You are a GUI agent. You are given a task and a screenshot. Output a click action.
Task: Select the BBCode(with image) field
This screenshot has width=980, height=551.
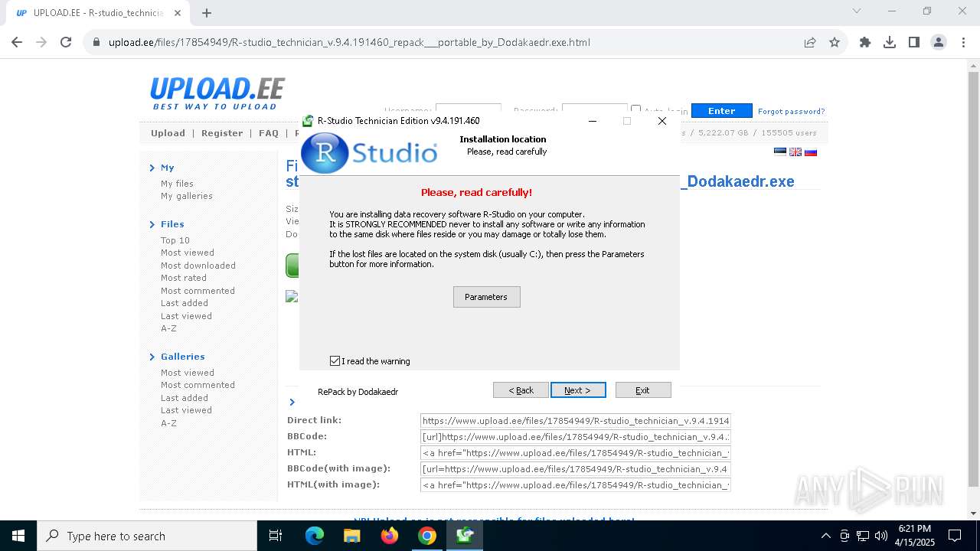pos(576,468)
